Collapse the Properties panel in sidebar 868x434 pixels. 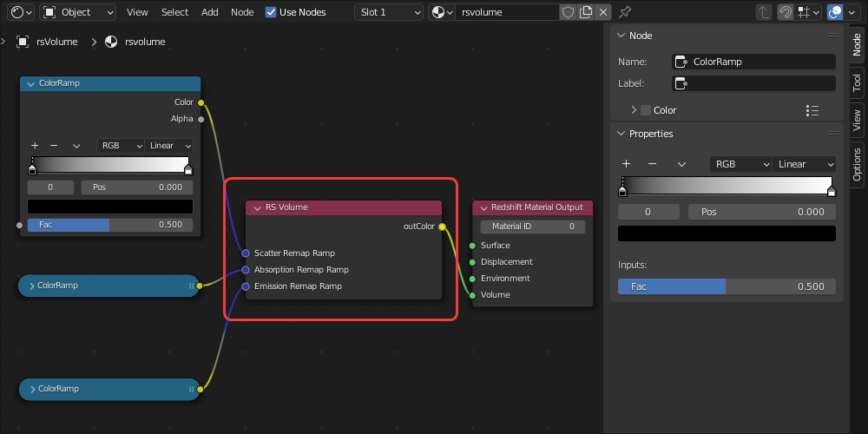(x=621, y=134)
